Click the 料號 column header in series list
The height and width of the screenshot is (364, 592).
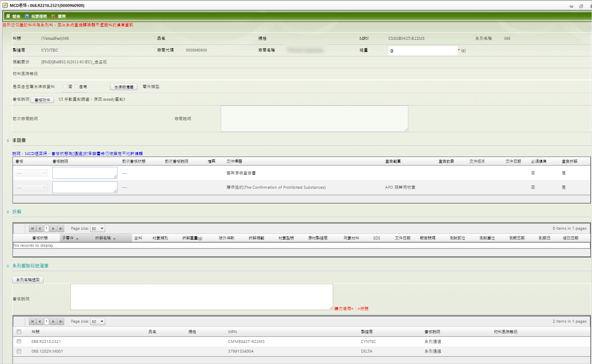36,332
